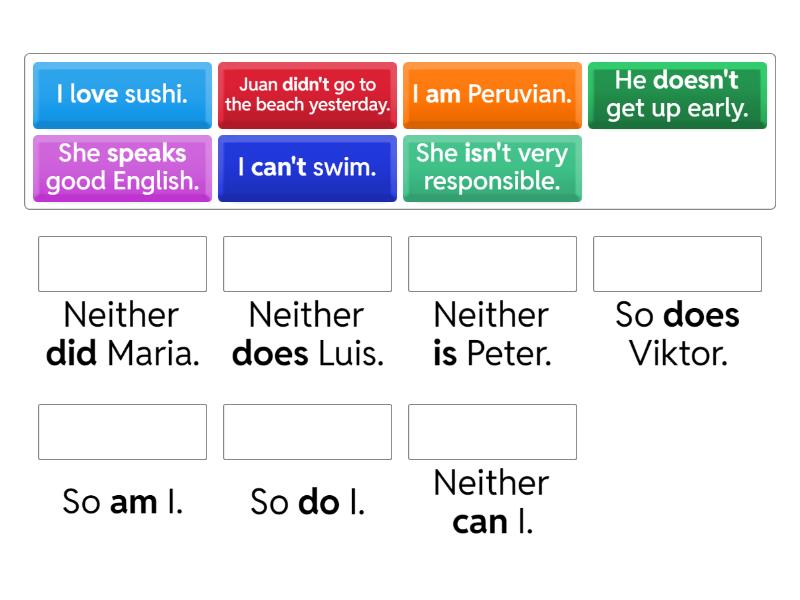Click the 'Neither can I.' label text
800x600 pixels.
492,502
